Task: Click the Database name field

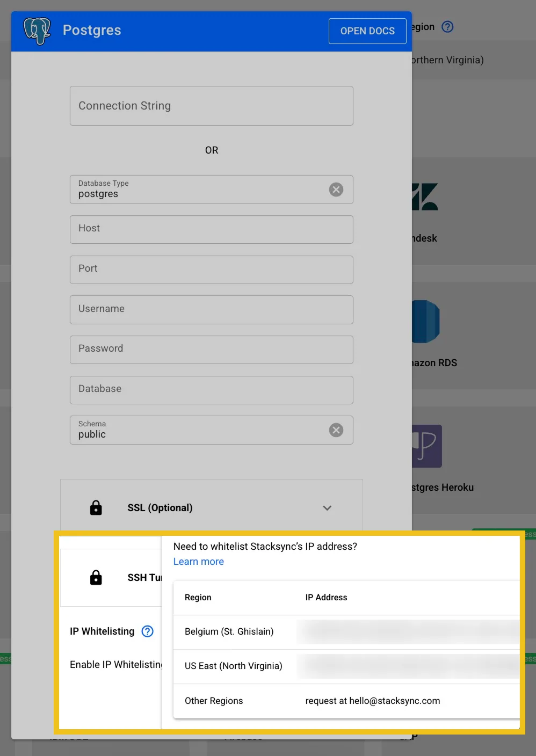Action: point(212,390)
